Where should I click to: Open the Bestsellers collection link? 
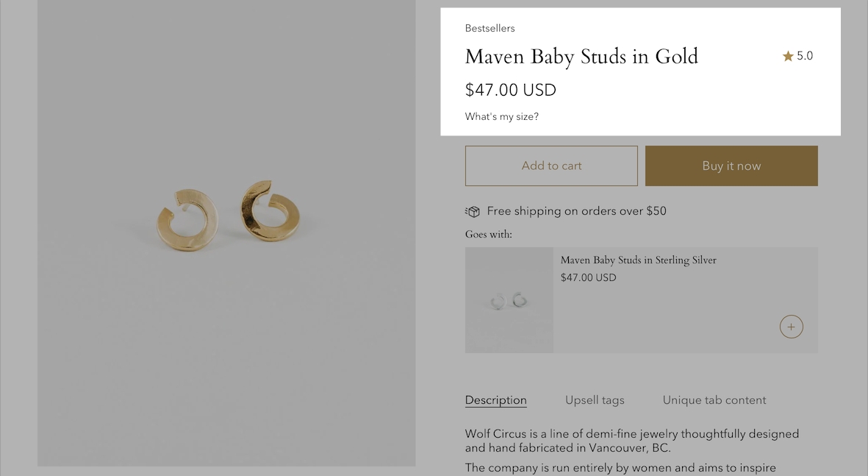pos(489,28)
